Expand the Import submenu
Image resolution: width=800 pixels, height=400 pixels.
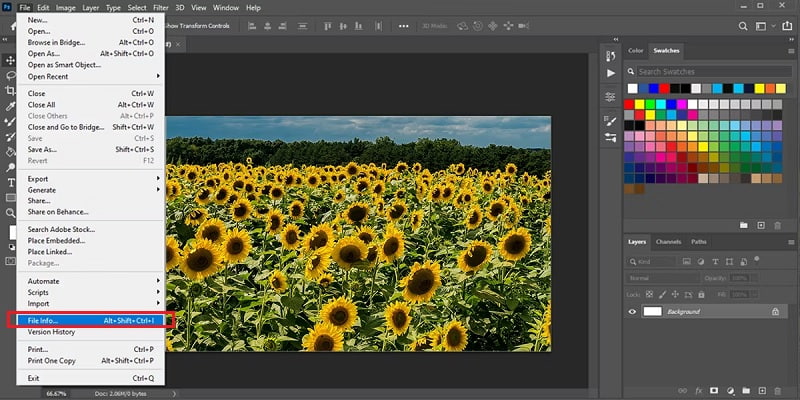coord(90,304)
